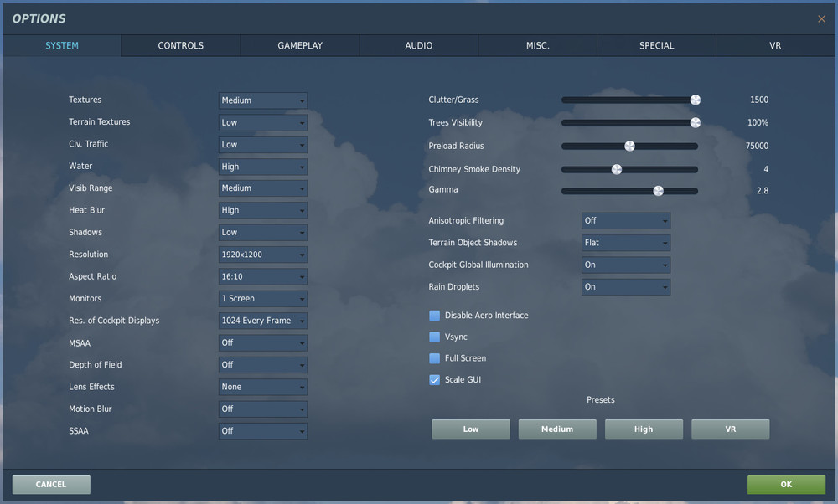The height and width of the screenshot is (504, 838).
Task: Apply the High graphics preset
Action: click(x=644, y=429)
